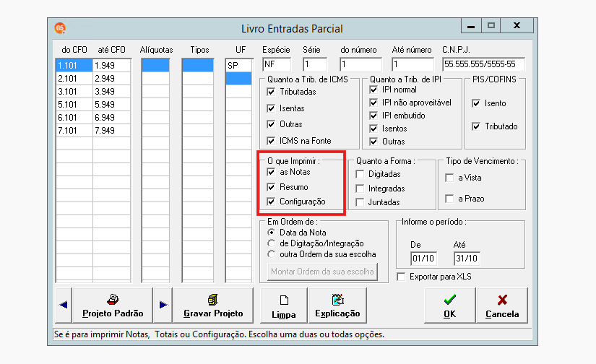The image size is (596, 364).
Task: Check the a Vista vencimento option
Action: click(449, 178)
